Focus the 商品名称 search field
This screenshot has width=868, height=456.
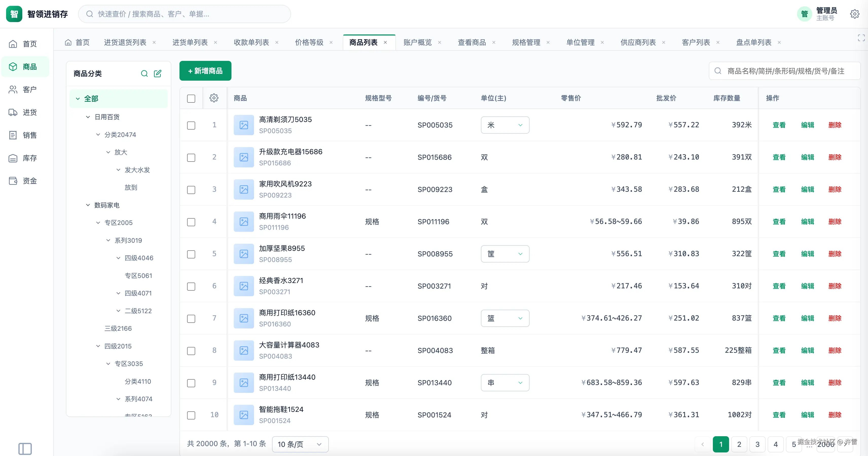pos(785,71)
